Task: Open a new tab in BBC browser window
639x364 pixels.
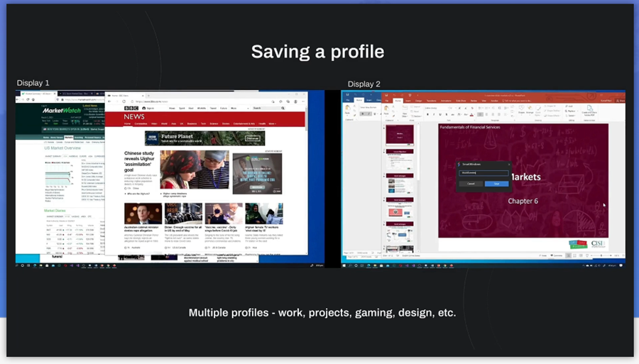Action: 149,96
